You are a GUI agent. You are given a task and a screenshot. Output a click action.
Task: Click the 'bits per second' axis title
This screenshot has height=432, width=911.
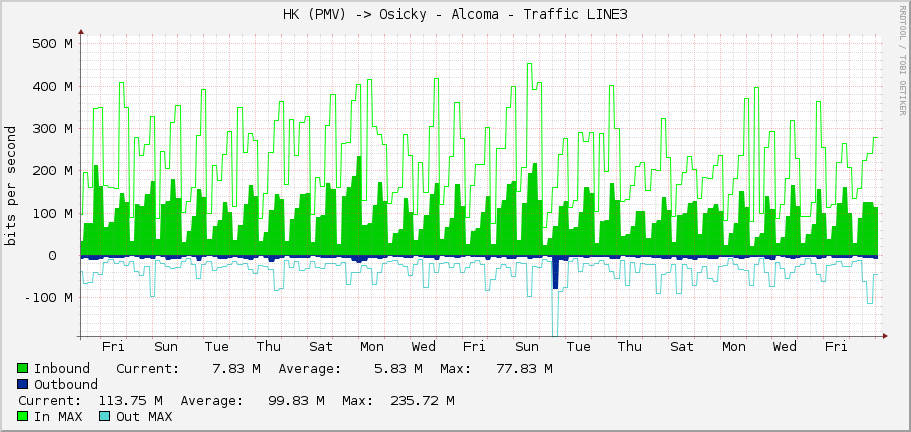tap(10, 186)
